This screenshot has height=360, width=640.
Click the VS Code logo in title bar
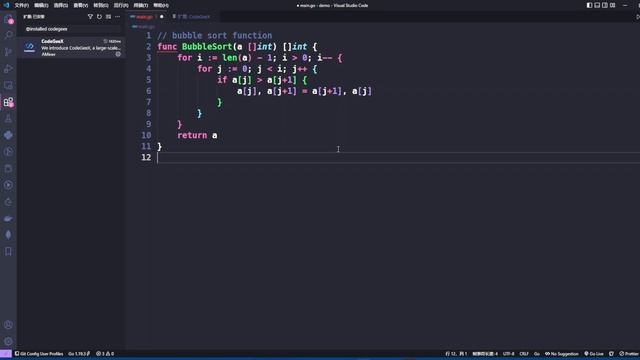(6, 5)
